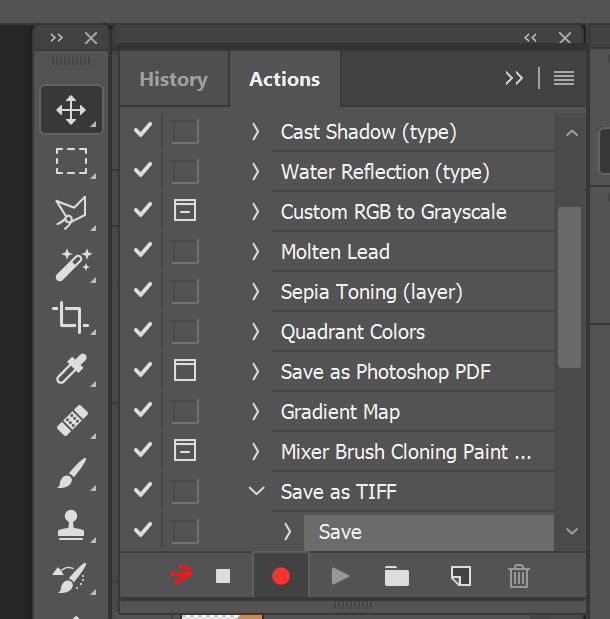Select the Move tool
The image size is (610, 619).
click(71, 109)
